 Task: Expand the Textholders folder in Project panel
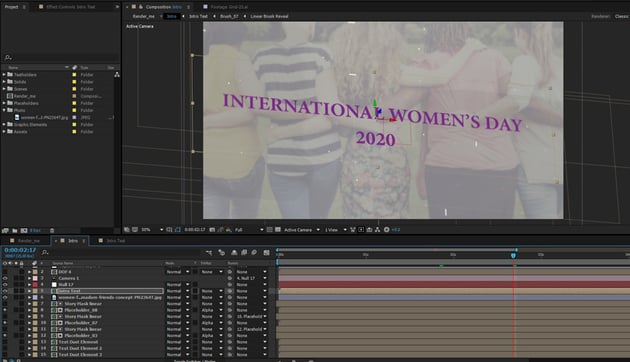point(4,75)
